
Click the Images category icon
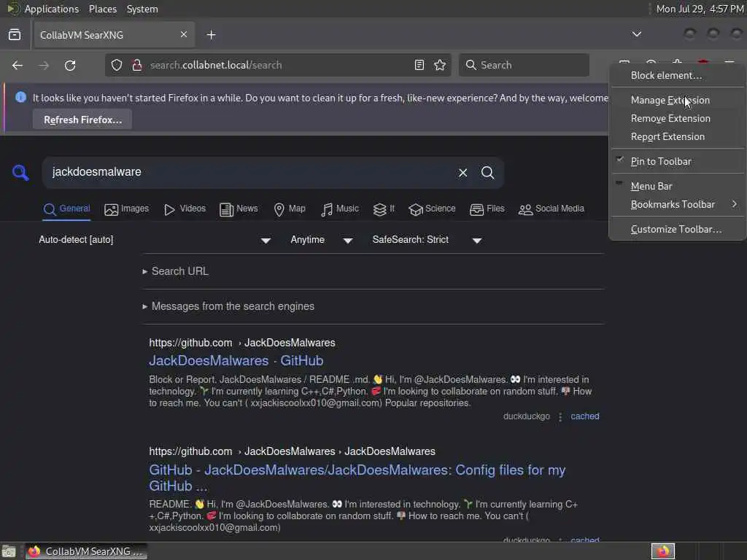(x=111, y=209)
